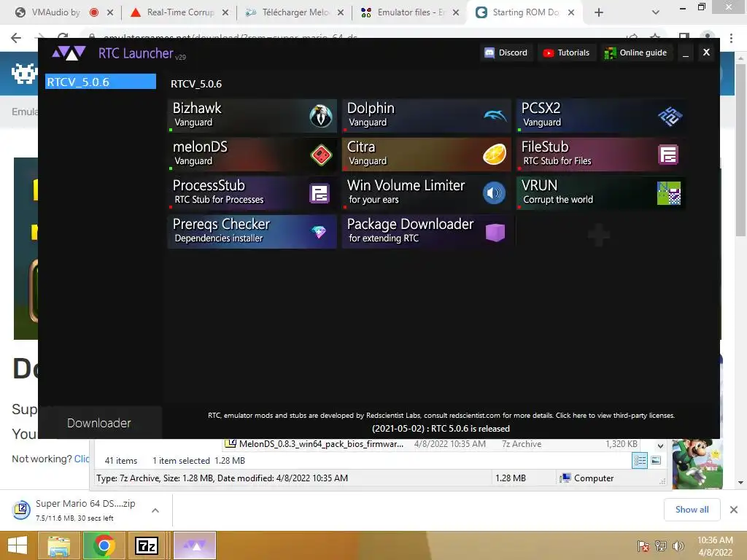Screen dimensions: 747x560
Task: Switch to the Real-Time Corruptor browser tab
Action: point(181,12)
